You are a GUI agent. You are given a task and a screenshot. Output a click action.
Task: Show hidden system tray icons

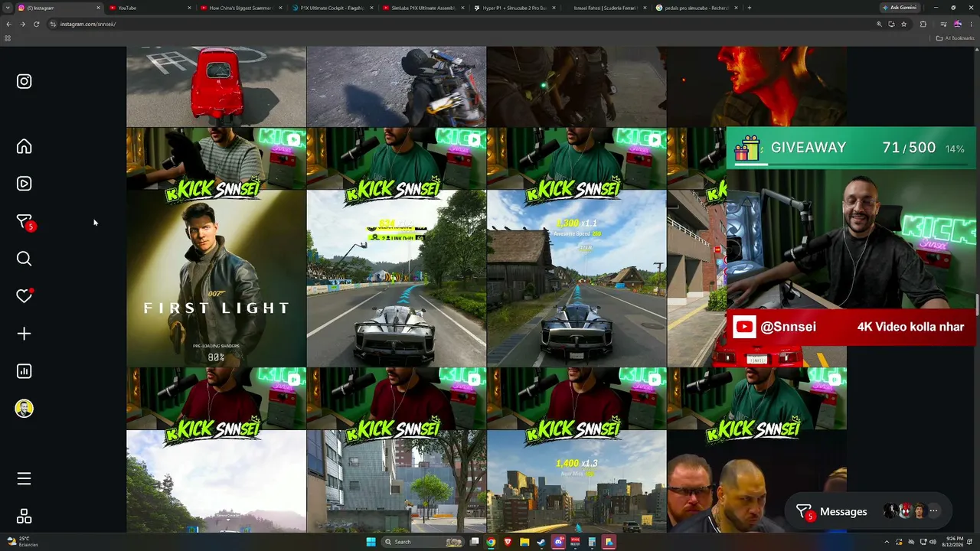pos(887,542)
